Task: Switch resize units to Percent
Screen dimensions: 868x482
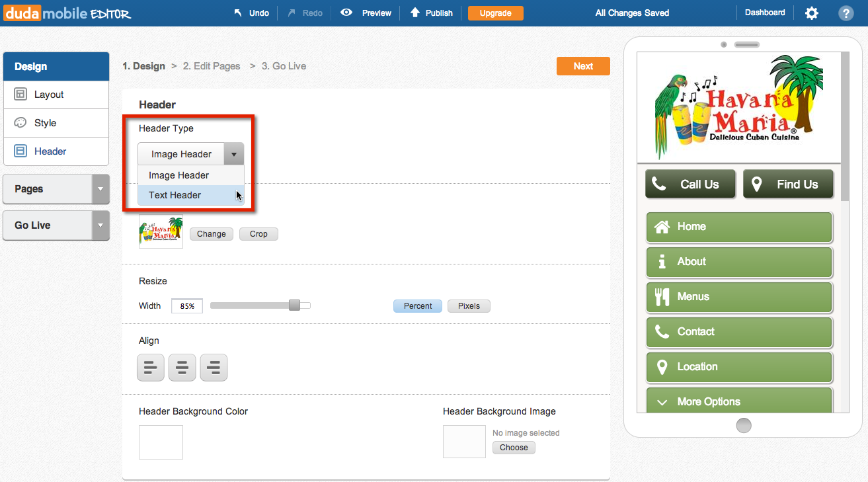Action: tap(418, 306)
